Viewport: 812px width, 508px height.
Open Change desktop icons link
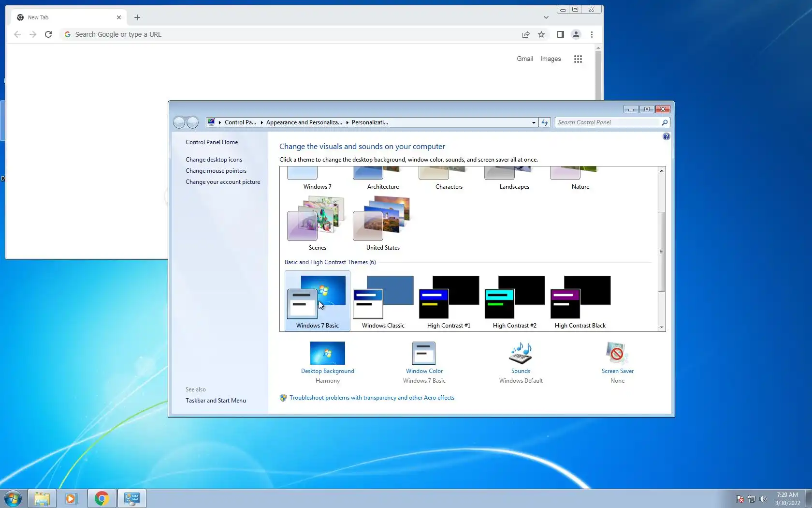pyautogui.click(x=214, y=160)
